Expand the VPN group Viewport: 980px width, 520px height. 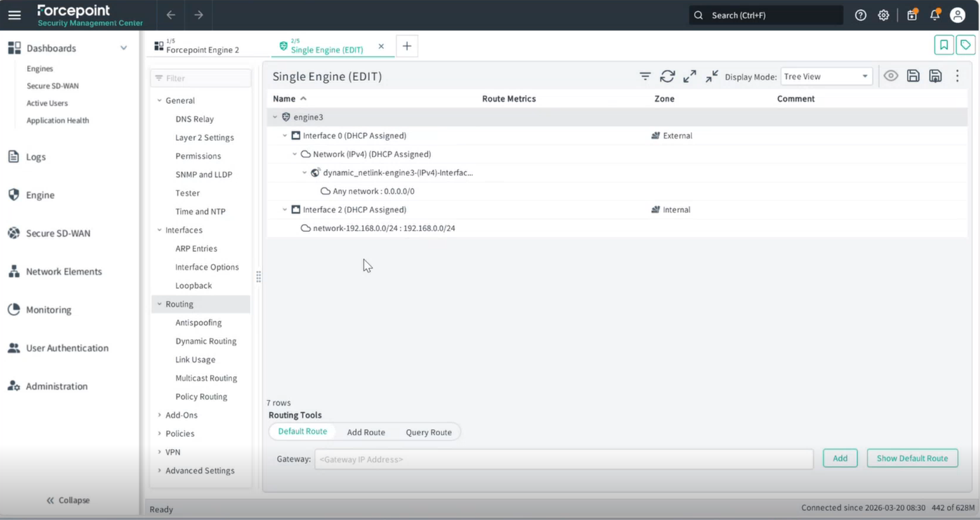pos(159,452)
